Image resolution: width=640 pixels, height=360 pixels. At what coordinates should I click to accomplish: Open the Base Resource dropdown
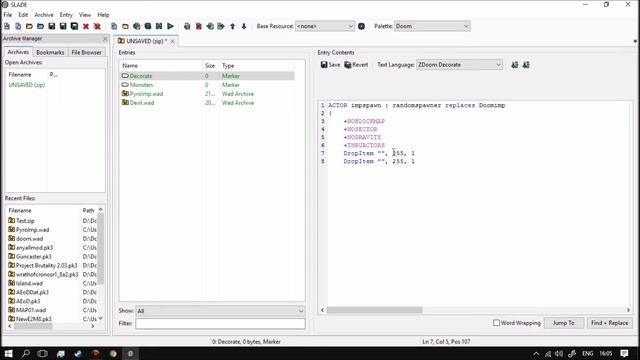click(x=325, y=26)
